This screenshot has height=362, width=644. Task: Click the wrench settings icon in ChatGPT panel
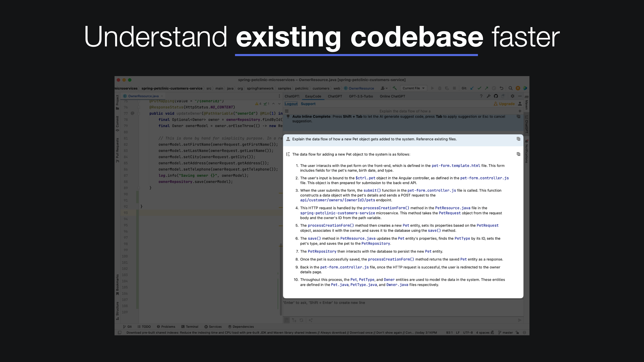coord(489,96)
